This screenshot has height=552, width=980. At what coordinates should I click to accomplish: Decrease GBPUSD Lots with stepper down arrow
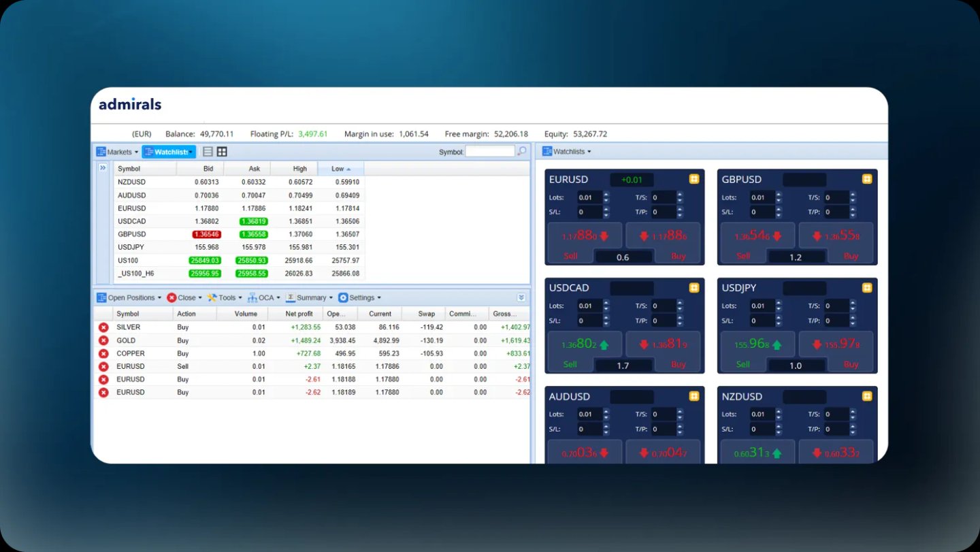pos(779,201)
